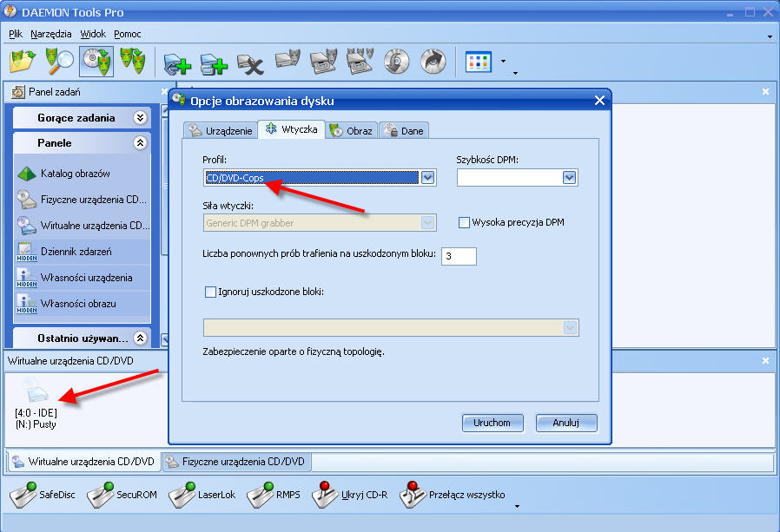Screen dimensions: 780x532
Task: Close the Wirtualne urządzenia CD/DVD pane
Action: (x=765, y=360)
